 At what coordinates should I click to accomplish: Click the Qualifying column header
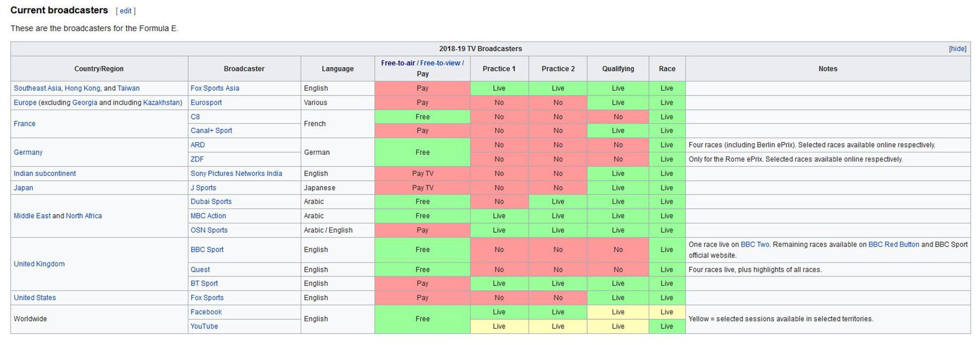pyautogui.click(x=618, y=69)
